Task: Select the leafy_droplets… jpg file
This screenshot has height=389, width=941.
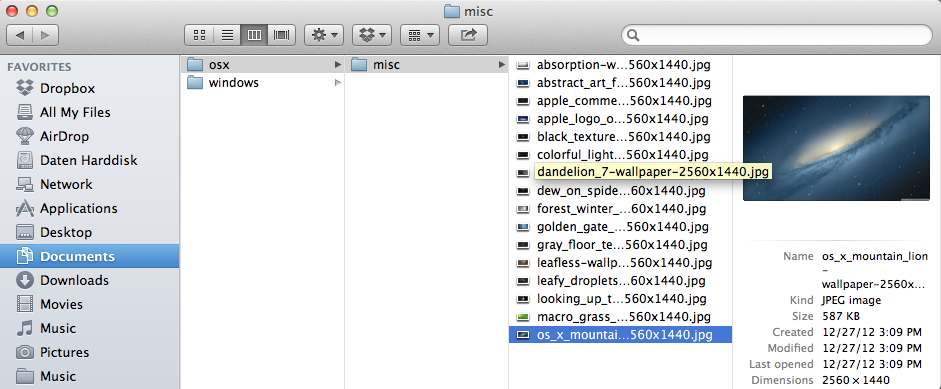Action: tap(621, 281)
